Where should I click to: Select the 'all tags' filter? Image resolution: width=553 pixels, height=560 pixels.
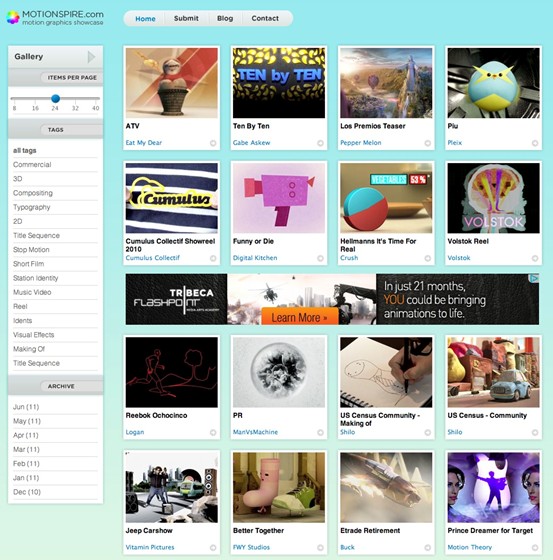click(25, 150)
